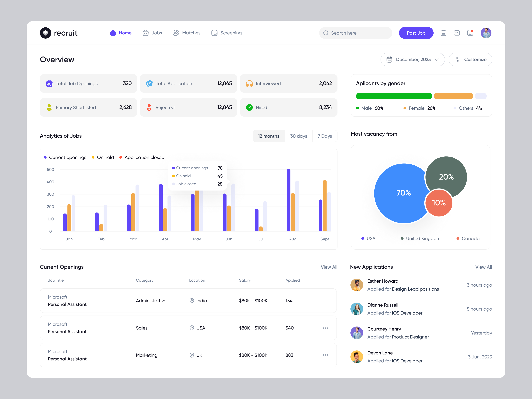Click the recruit logo icon
The image size is (532, 399).
click(45, 33)
